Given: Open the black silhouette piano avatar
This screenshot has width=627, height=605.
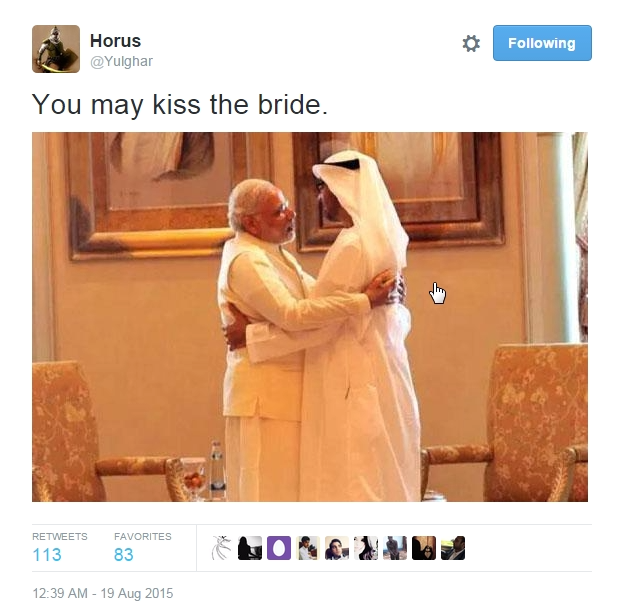Looking at the screenshot, I should point(250,548).
